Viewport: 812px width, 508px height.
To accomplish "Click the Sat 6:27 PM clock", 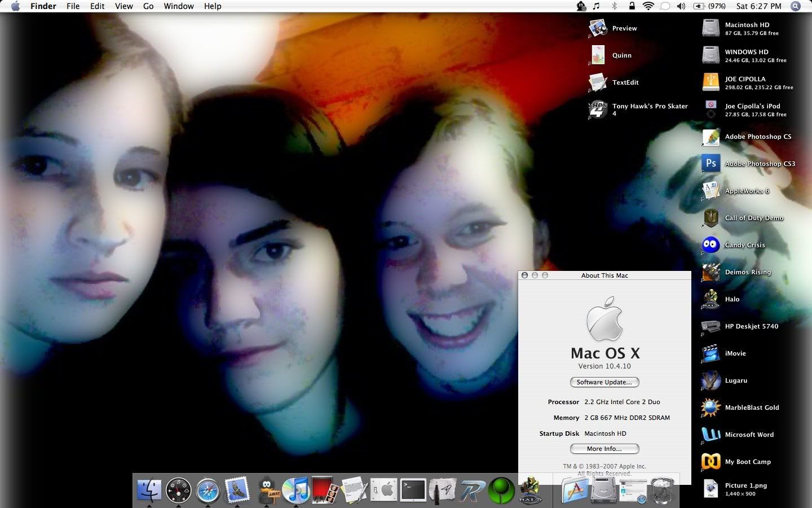I will coord(759,6).
